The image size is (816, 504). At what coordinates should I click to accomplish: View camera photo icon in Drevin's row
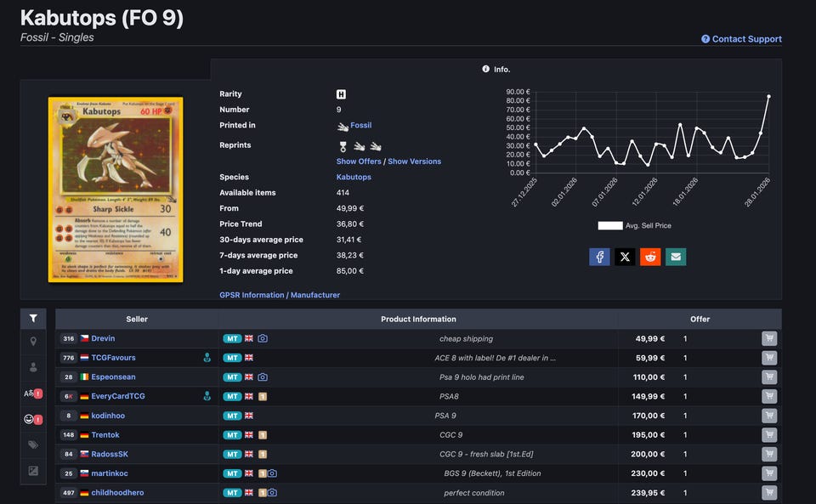coord(263,338)
